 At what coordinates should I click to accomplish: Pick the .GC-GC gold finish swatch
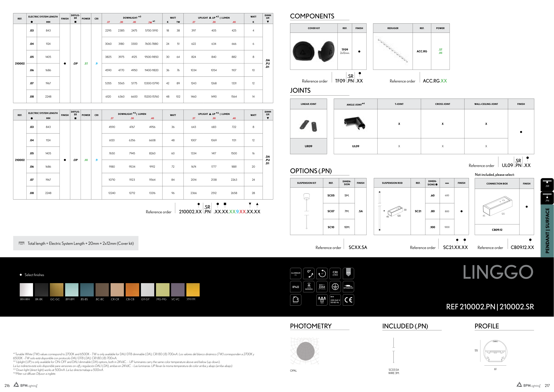click(57, 290)
